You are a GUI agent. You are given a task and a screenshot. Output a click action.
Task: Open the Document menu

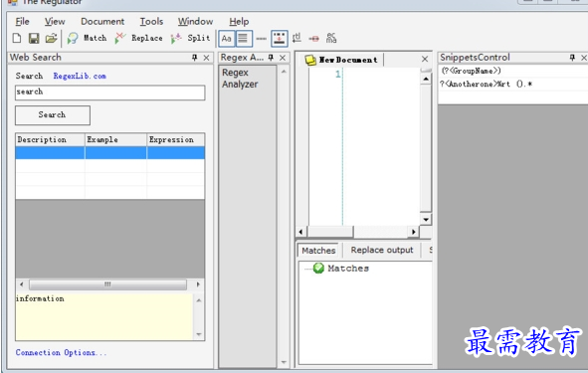pyautogui.click(x=102, y=21)
